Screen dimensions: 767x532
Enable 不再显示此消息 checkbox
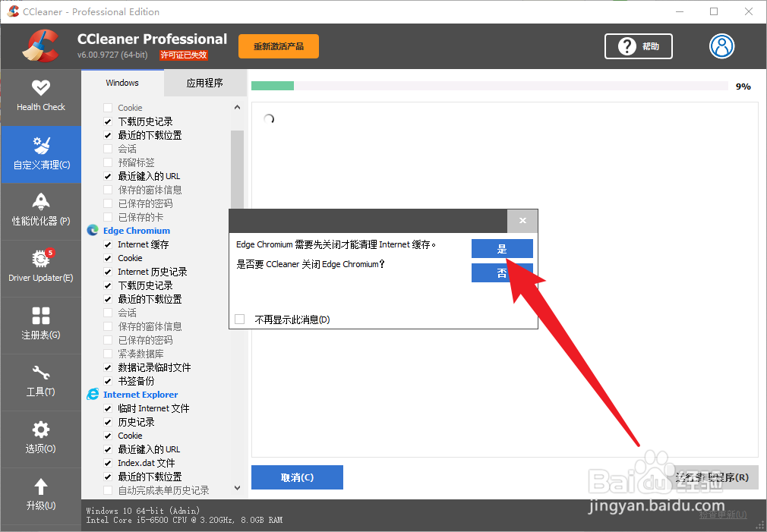240,320
